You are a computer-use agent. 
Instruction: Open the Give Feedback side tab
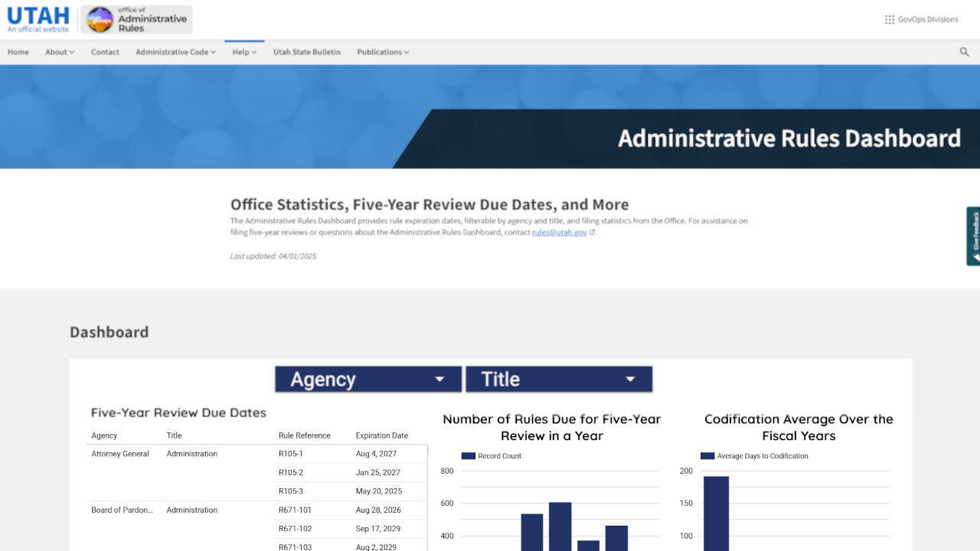coord(973,236)
